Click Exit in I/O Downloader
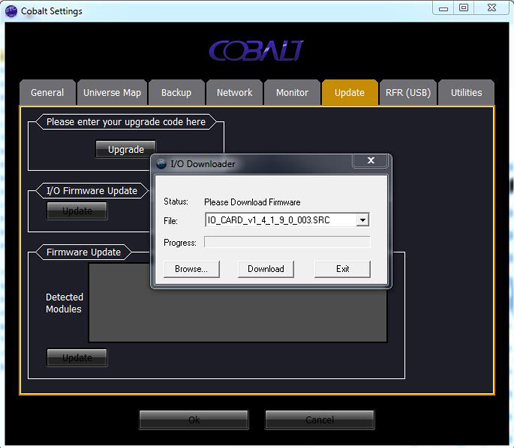 342,269
